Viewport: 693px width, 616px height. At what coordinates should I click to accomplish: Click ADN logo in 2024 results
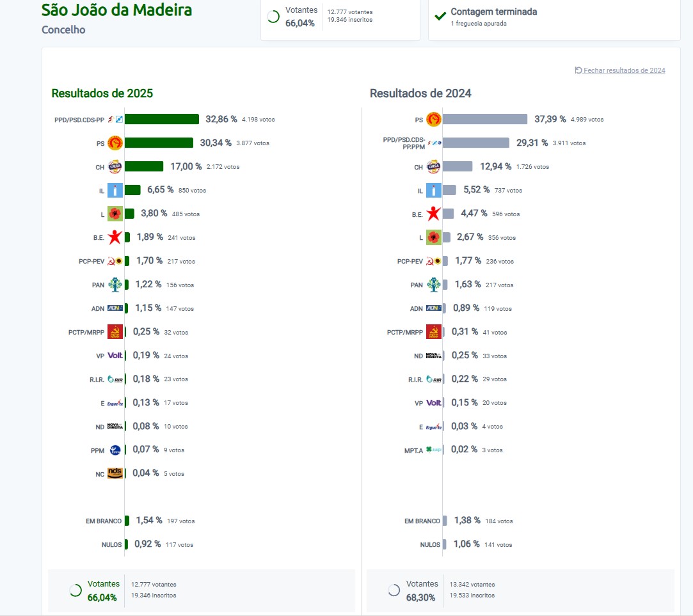coord(434,308)
